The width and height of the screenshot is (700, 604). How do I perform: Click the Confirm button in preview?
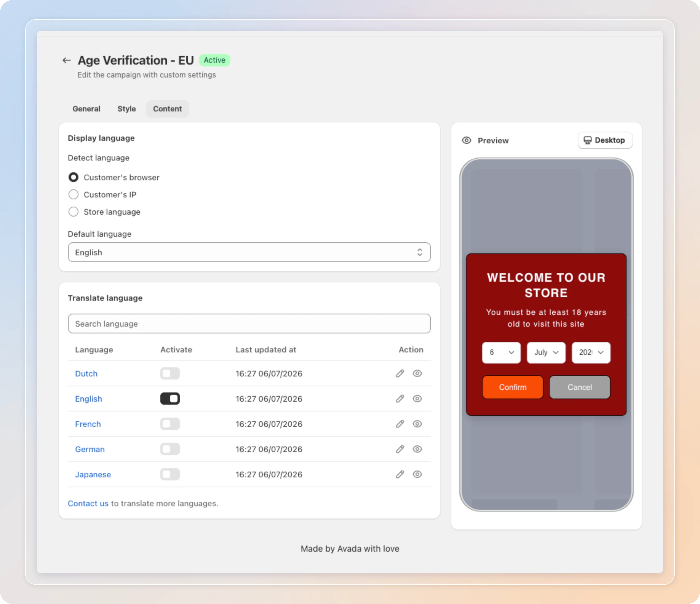pyautogui.click(x=512, y=387)
